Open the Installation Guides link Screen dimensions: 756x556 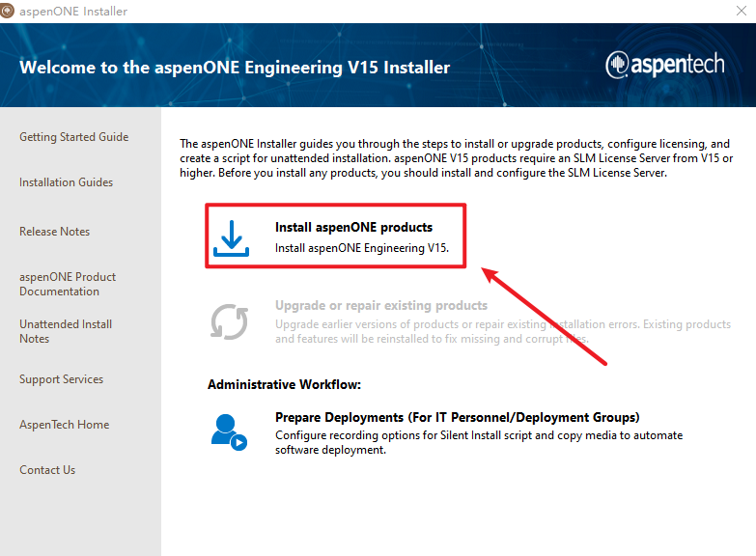coord(66,182)
